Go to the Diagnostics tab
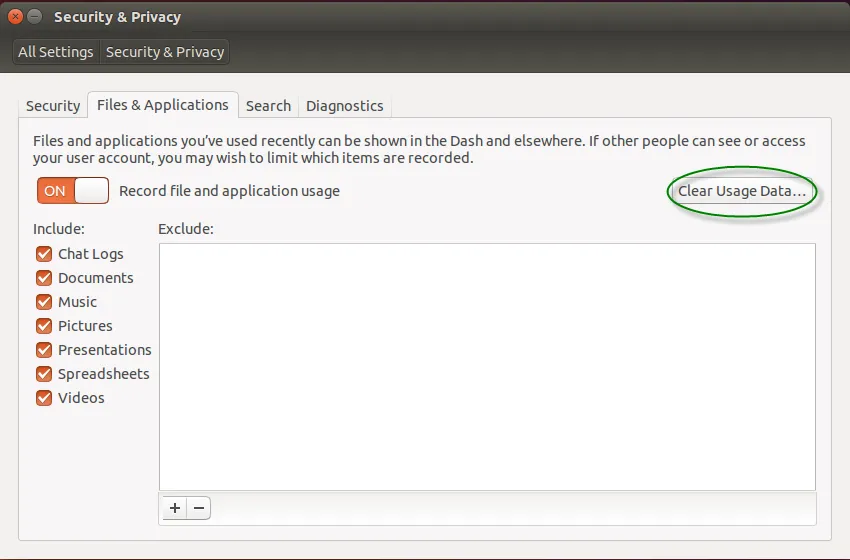Screen dimensions: 850x560 344,106
